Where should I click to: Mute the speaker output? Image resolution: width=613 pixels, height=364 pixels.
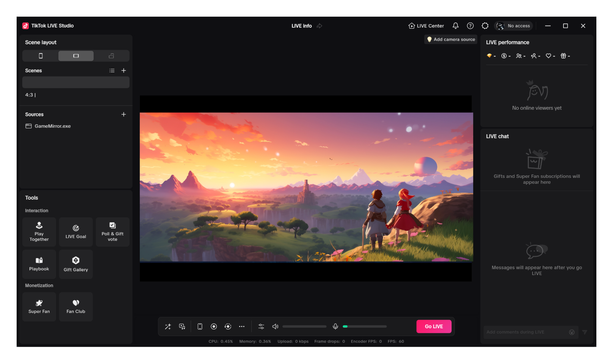pos(275,327)
